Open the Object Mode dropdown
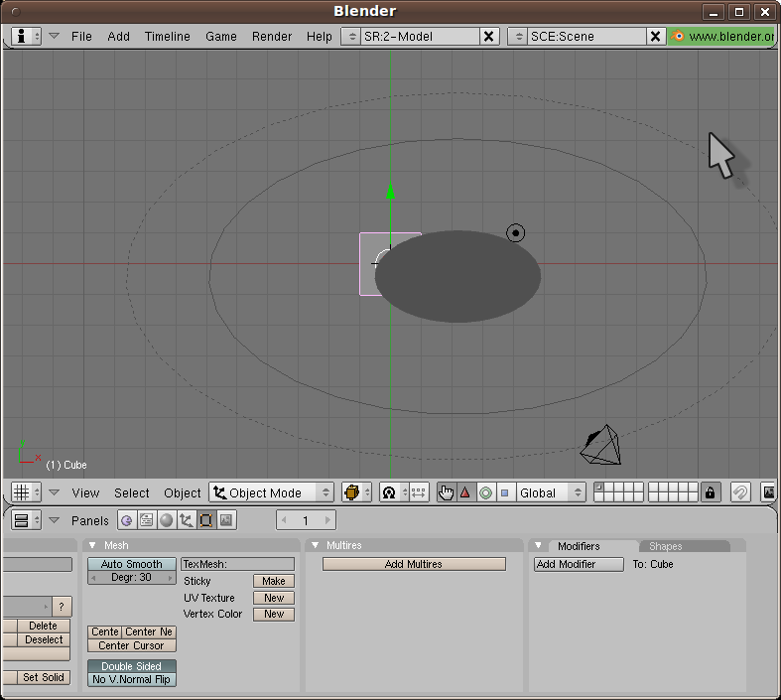The height and width of the screenshot is (700, 781). coord(271,492)
